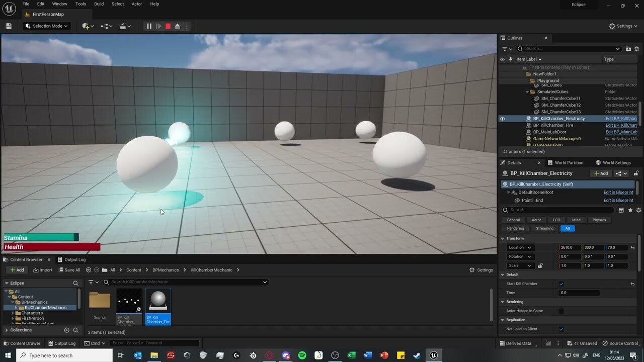
Task: Eject from the player controller
Action: click(x=178, y=26)
